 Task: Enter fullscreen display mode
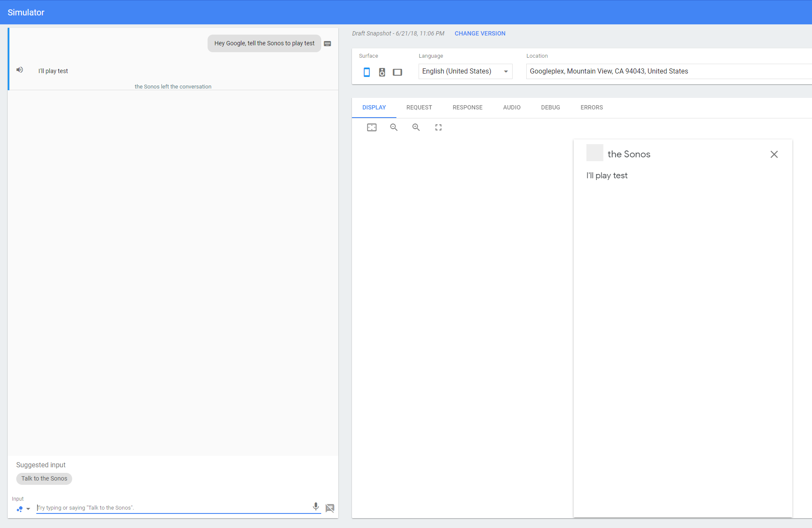click(x=438, y=127)
